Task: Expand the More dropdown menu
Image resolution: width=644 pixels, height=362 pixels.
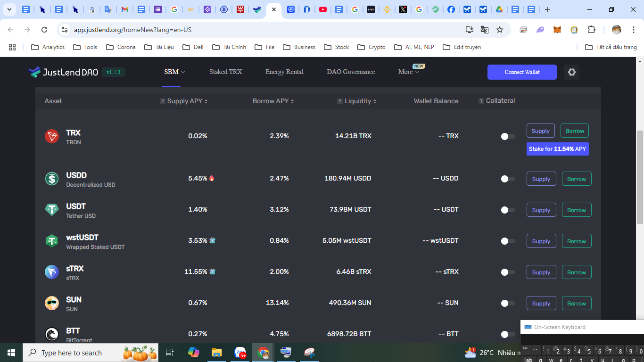Action: [409, 72]
